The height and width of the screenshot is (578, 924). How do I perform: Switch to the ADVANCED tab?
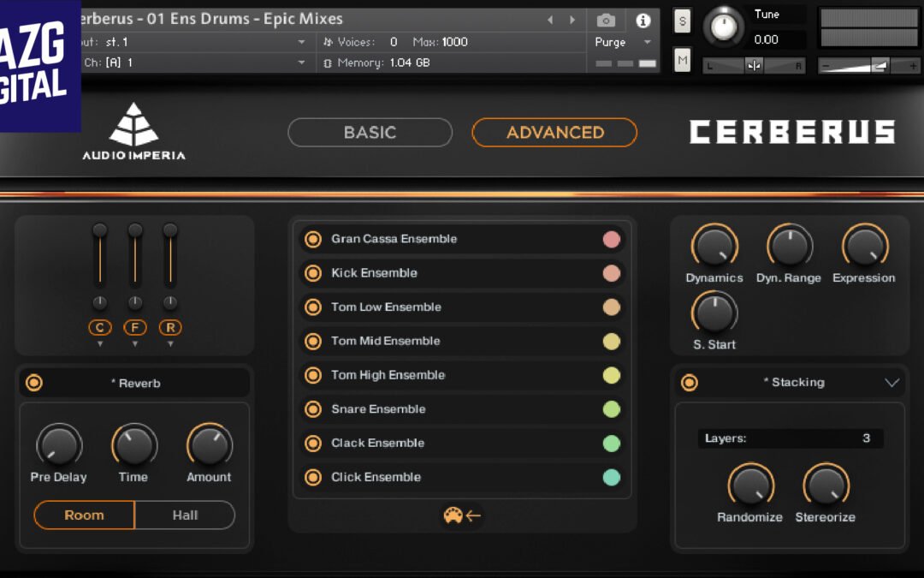coord(554,132)
